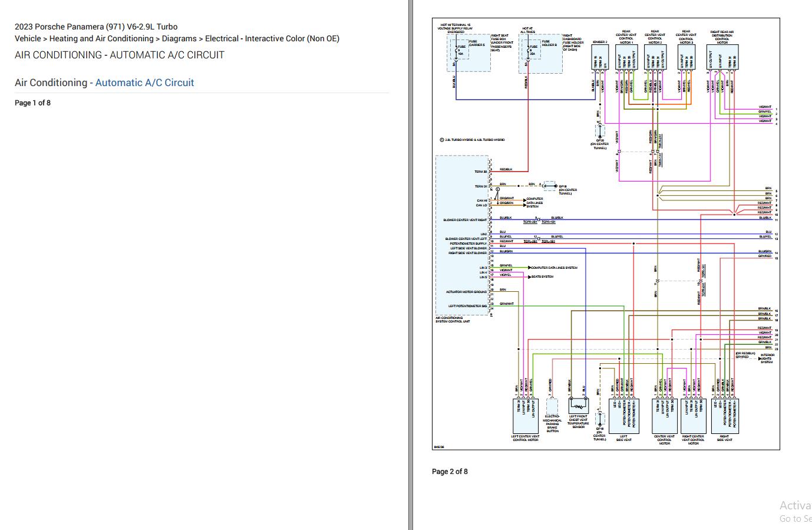The image size is (812, 530).
Task: Click the "LEFT SIDE VENT BLOWER" pin label
Action: [x=468, y=248]
